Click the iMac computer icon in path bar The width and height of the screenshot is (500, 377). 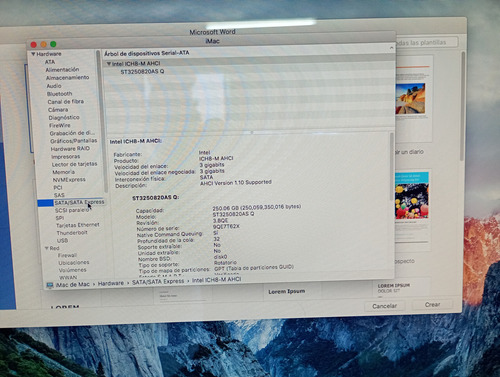(x=50, y=285)
